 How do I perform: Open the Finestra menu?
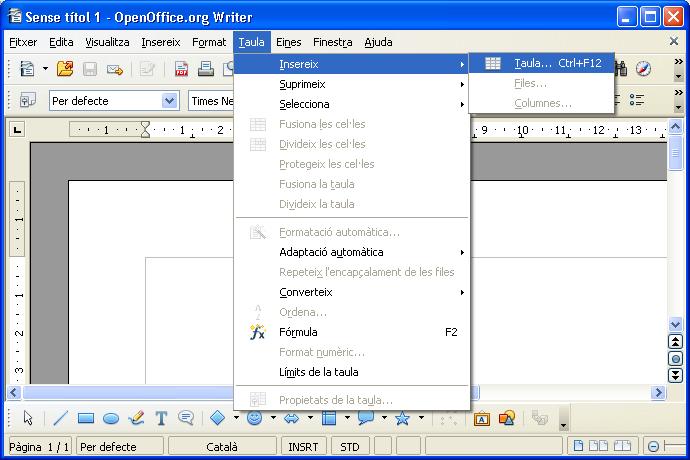pos(332,42)
